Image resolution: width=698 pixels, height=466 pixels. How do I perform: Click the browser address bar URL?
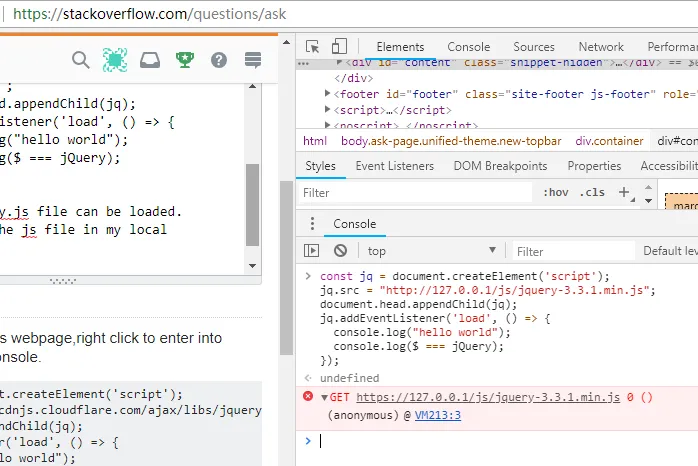pyautogui.click(x=150, y=14)
